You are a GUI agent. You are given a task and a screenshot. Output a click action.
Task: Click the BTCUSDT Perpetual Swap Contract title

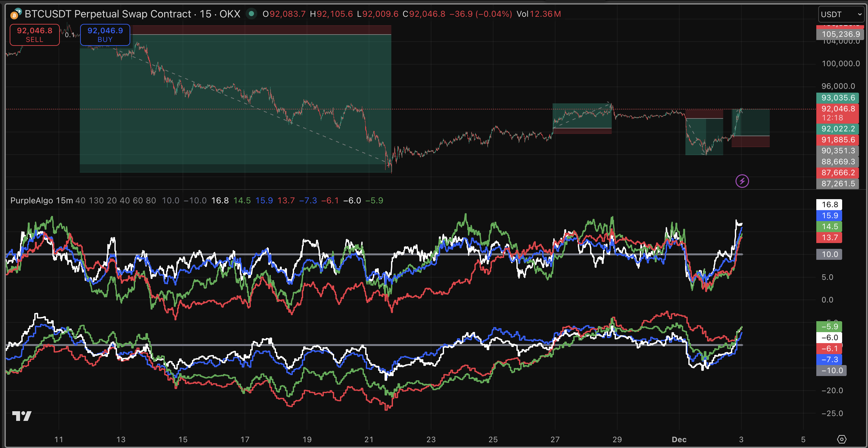click(x=108, y=14)
